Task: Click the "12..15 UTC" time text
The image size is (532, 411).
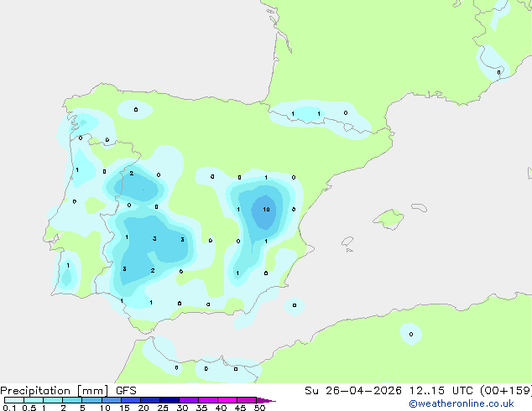Action: (x=441, y=391)
